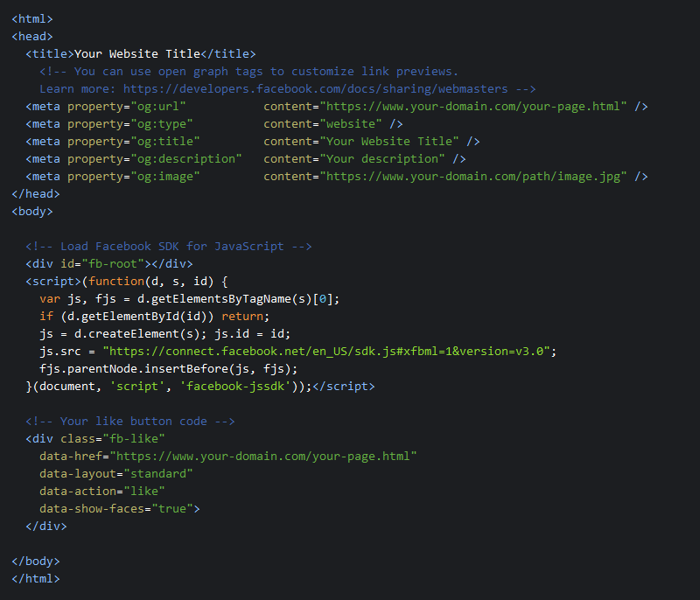Click the 'Your Website Title' title text
Image resolution: width=700 pixels, height=600 pixels.
tap(137, 54)
